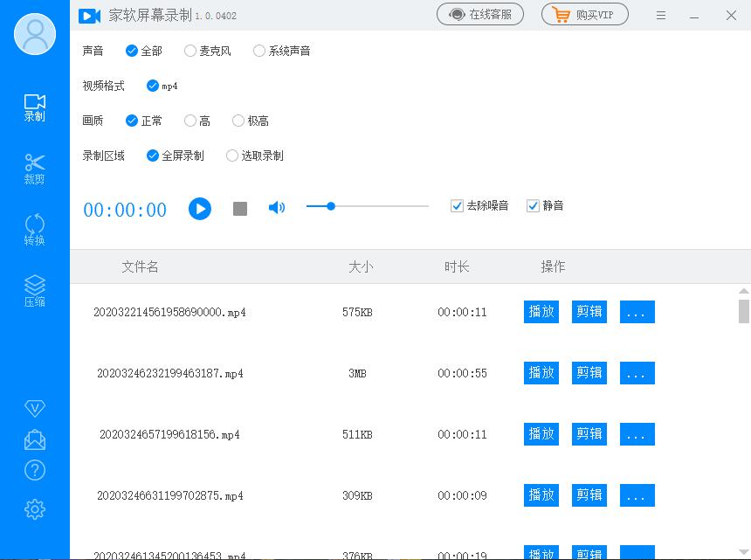
Task: Click the file list scrollbar thumb
Action: point(744,311)
